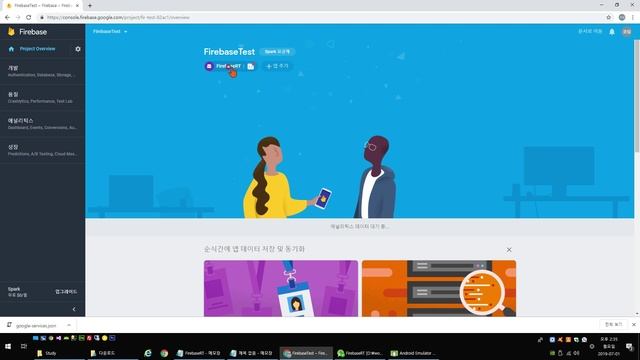Screen dimensions: 640x360
Task: Collapse the sidebar with the chevron arrow
Action: click(74, 309)
